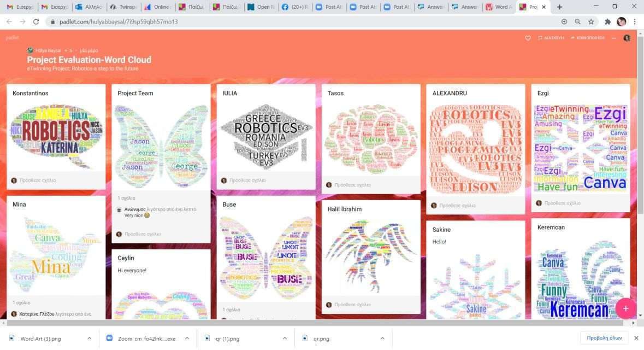Bookmark this page with the star icon
644x350 pixels.
coord(591,22)
